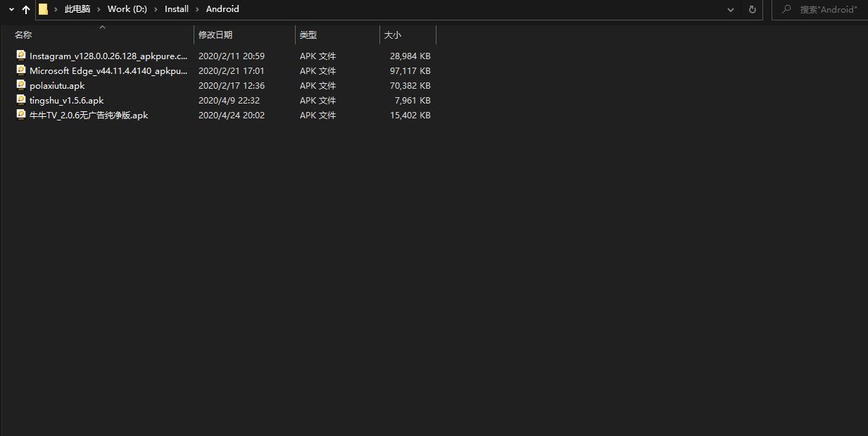Viewport: 868px width, 436px height.
Task: Click the date 2020/4/9 22:32
Action: pos(229,100)
